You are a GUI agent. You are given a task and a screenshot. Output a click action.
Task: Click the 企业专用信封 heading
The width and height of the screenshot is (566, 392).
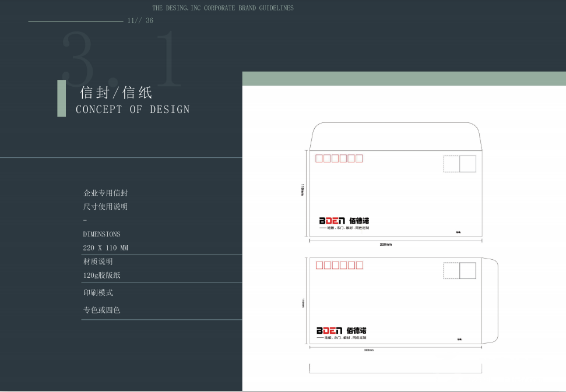click(106, 193)
